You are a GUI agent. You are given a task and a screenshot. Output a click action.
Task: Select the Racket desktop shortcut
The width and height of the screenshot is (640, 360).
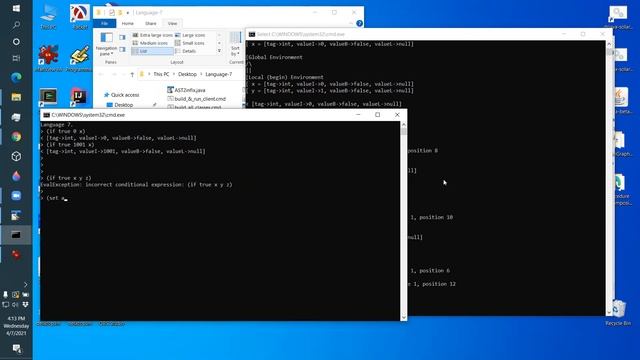click(x=80, y=16)
